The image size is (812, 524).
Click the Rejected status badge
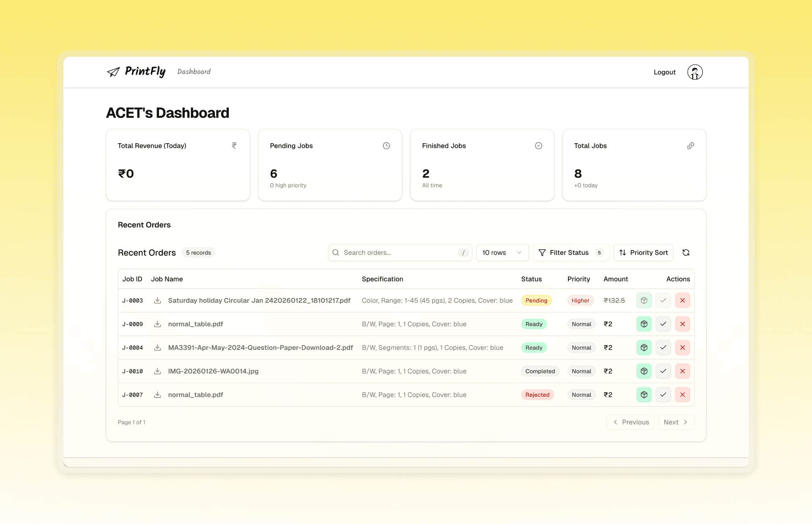click(x=537, y=395)
